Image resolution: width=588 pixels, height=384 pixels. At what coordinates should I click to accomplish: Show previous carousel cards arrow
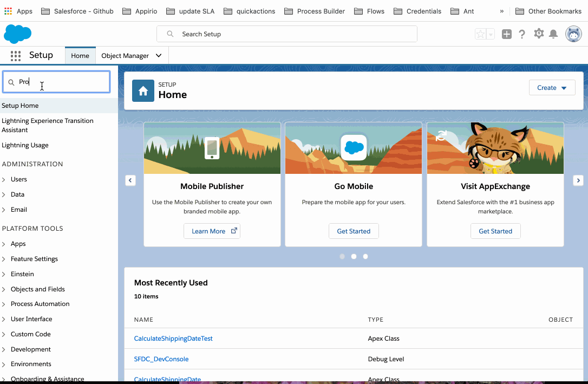pos(130,180)
